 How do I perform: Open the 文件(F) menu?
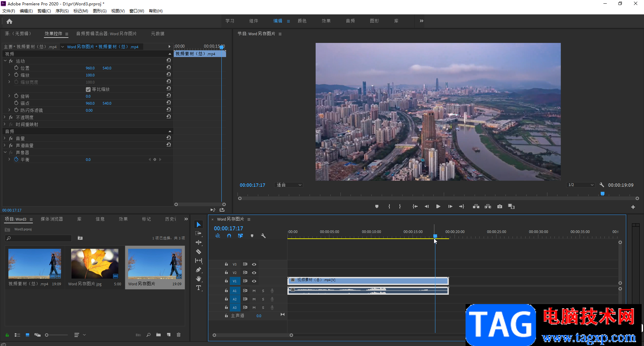[x=9, y=11]
